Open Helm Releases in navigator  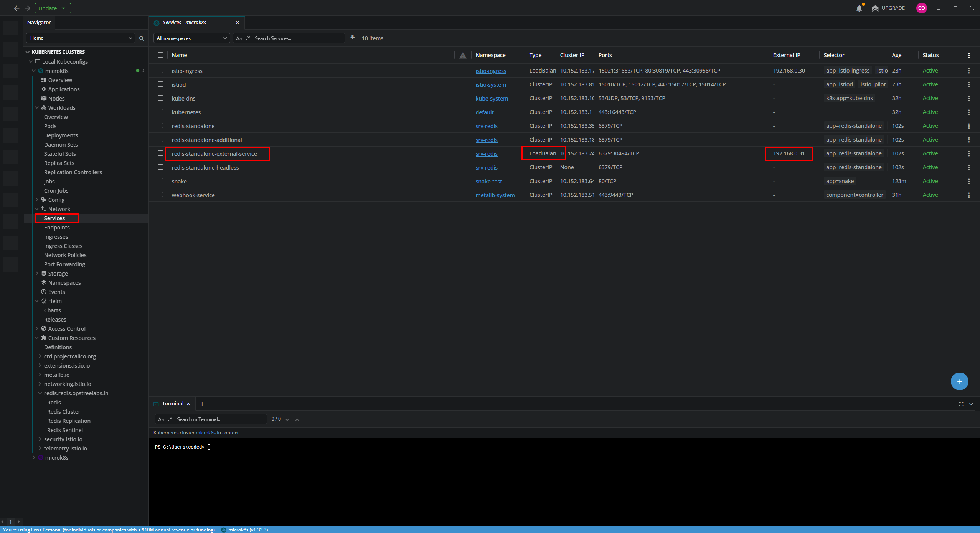pyautogui.click(x=55, y=320)
